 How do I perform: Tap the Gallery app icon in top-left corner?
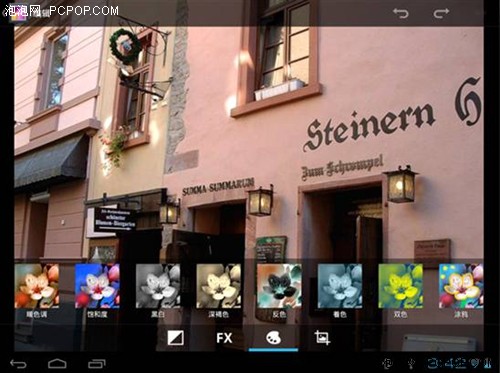pyautogui.click(x=17, y=13)
